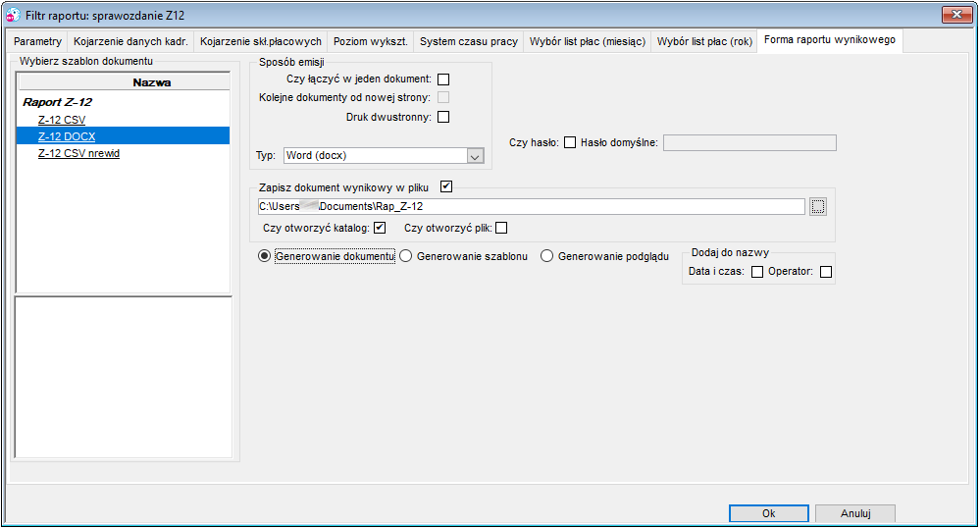
Task: Uncheck Zapisz dokument wynikowy w pliku
Action: click(446, 186)
